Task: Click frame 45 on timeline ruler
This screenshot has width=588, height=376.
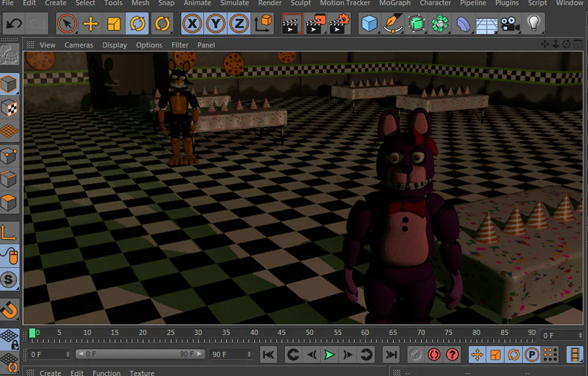Action: [282, 332]
